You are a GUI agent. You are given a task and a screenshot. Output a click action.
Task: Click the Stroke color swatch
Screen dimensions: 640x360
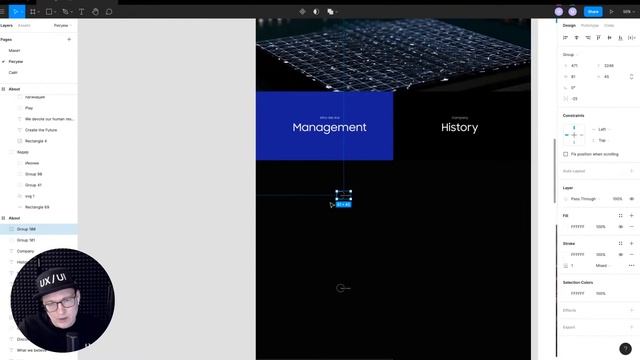click(566, 254)
